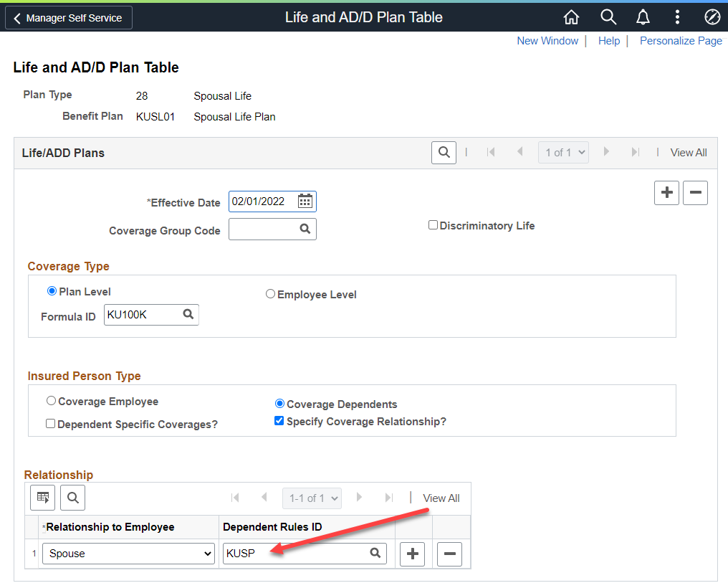Expand the 1 of 1 row selector
This screenshot has width=728, height=583.
562,152
